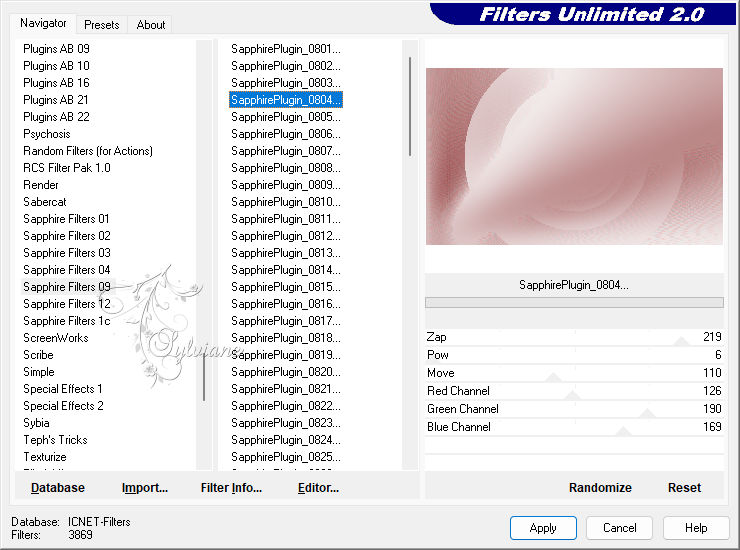The width and height of the screenshot is (740, 550).
Task: Click the Cancel button
Action: click(x=620, y=528)
